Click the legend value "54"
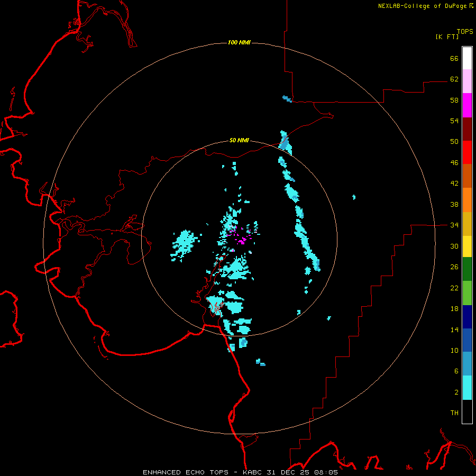 454,121
